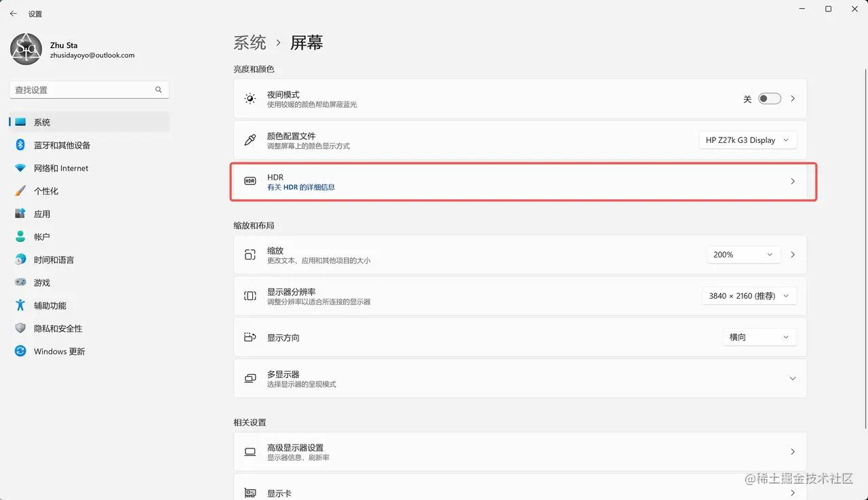Select 辅助功能 in the sidebar
The image size is (868, 500).
tap(50, 306)
